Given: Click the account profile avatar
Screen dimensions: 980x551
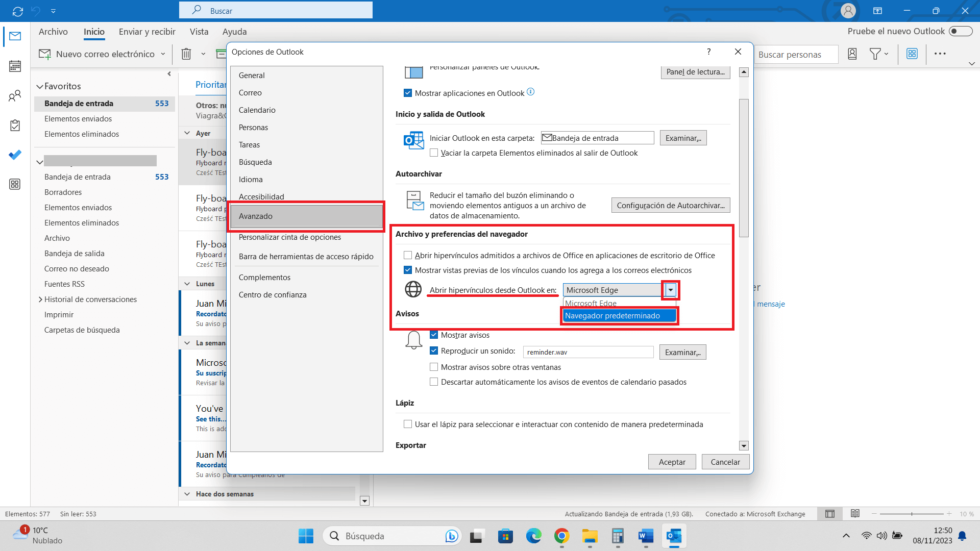Looking at the screenshot, I should 848,11.
